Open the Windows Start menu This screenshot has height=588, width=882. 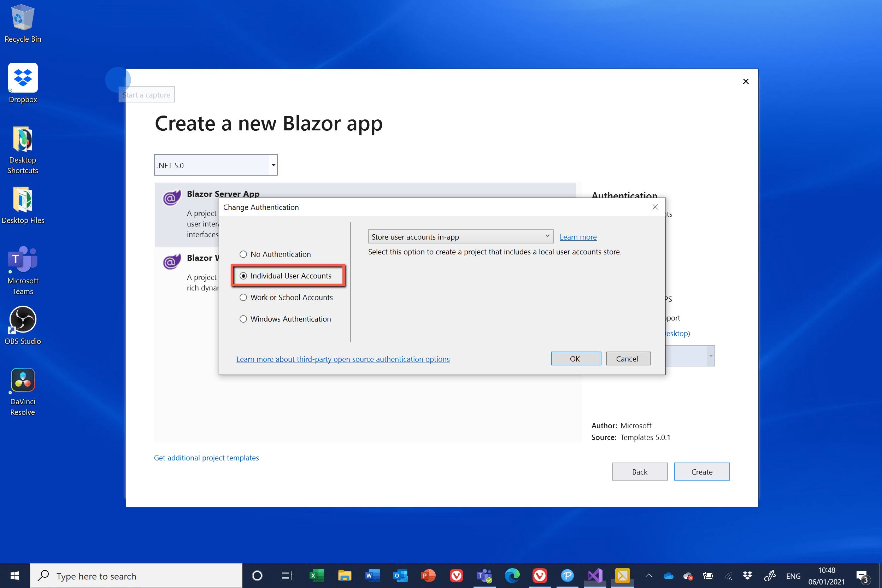[14, 576]
